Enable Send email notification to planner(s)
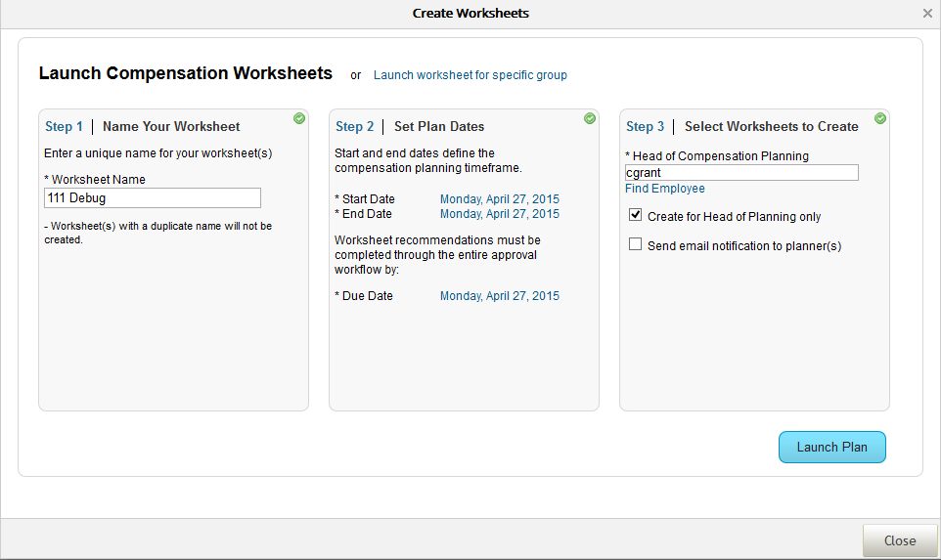The height and width of the screenshot is (560, 941). (x=635, y=244)
